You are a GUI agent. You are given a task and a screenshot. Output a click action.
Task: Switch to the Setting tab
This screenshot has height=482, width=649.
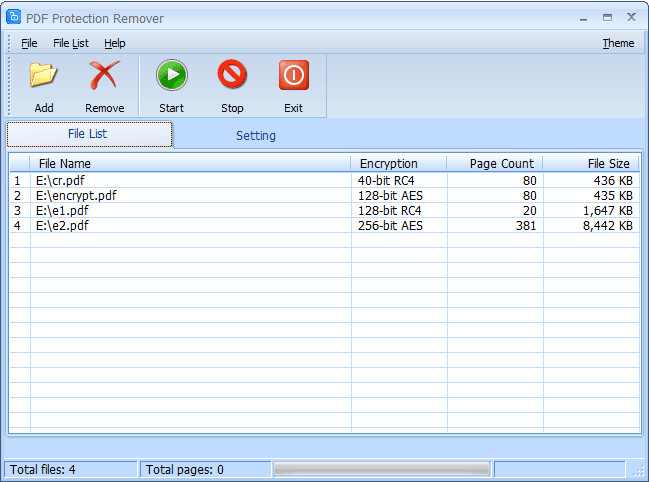[256, 135]
